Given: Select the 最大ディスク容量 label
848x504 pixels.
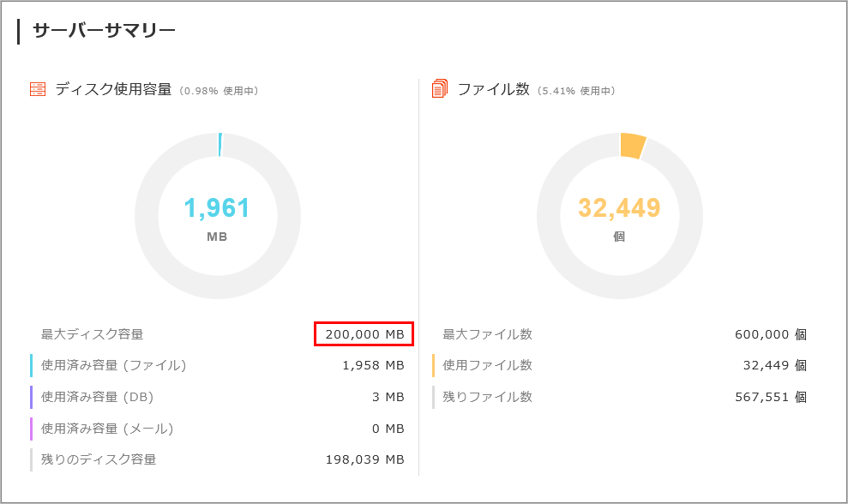Looking at the screenshot, I should coord(92,334).
